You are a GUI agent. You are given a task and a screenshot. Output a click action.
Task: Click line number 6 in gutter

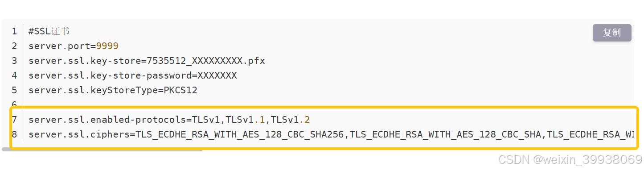(x=14, y=105)
